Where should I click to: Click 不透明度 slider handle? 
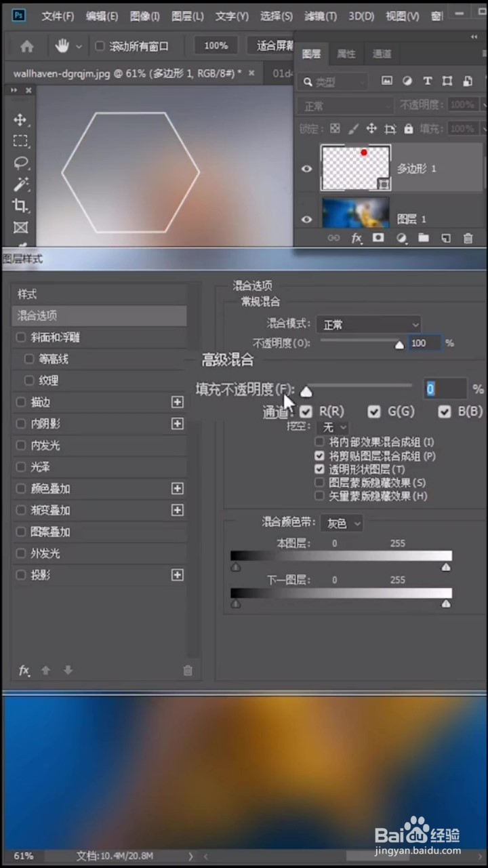[399, 345]
